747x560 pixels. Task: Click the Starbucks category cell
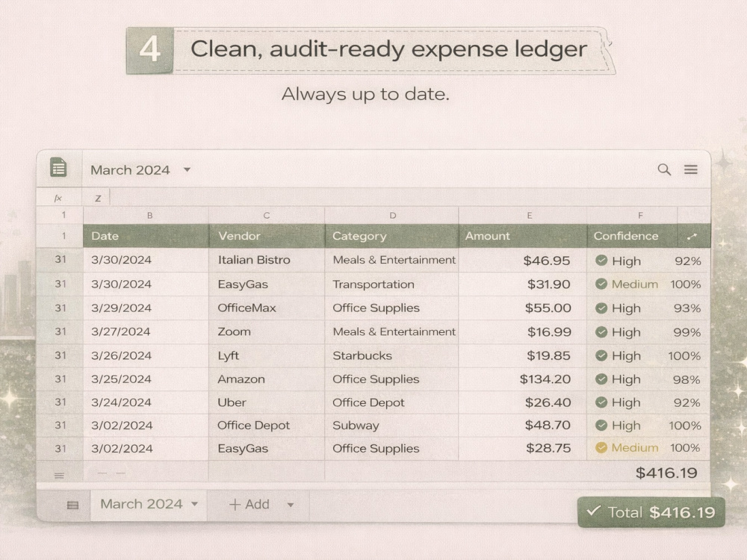click(391, 355)
